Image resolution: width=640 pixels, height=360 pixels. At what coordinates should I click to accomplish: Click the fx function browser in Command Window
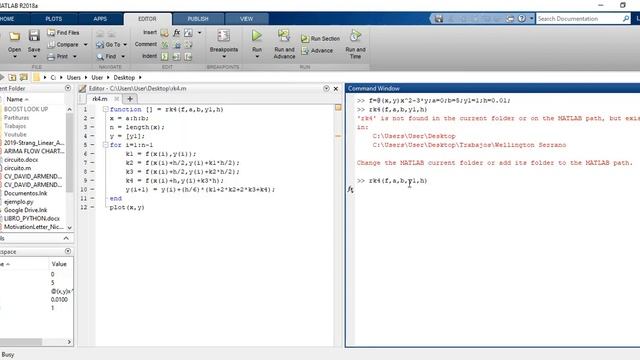pyautogui.click(x=350, y=189)
